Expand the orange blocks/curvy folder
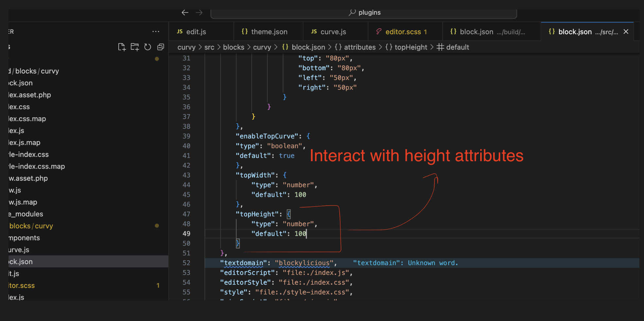Image resolution: width=644 pixels, height=321 pixels. click(88, 226)
